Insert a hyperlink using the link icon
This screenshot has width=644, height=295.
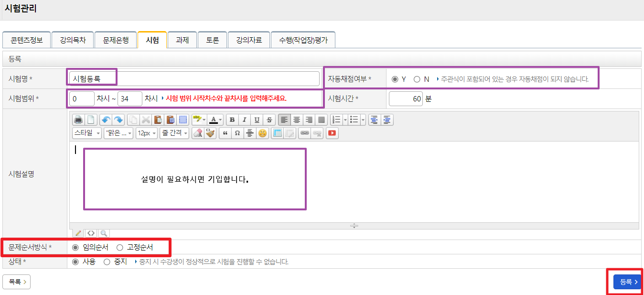(x=304, y=133)
